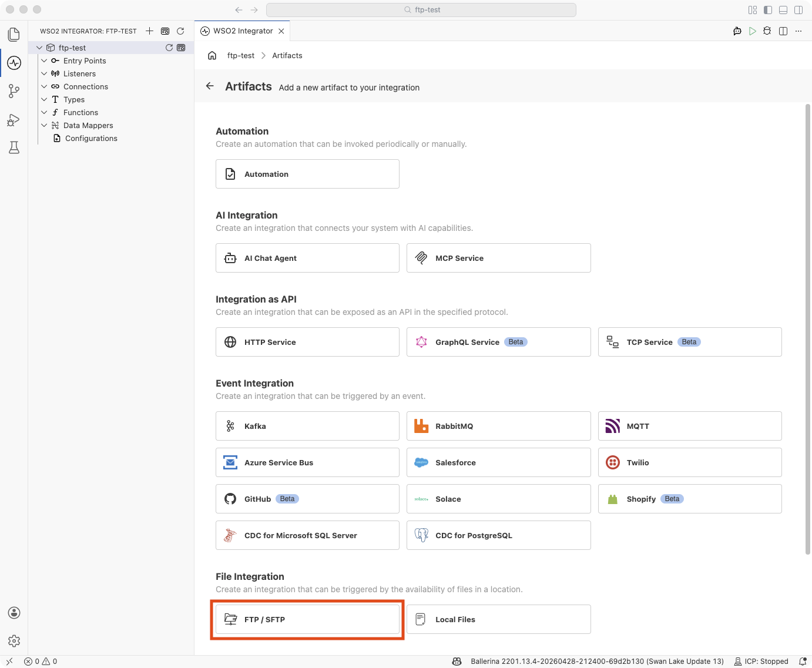Collapse the Types tree node
Screen dimensions: 812x668
(x=44, y=99)
